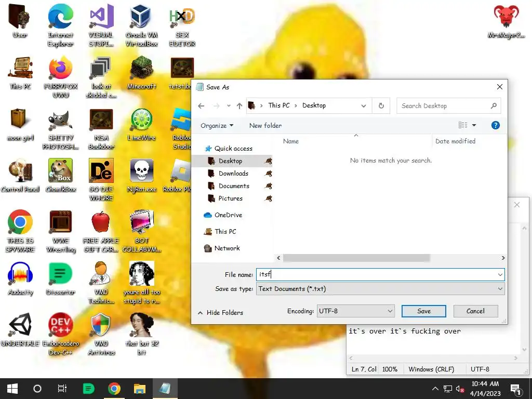Select the VMO Antivirus shield icon

tap(101, 334)
